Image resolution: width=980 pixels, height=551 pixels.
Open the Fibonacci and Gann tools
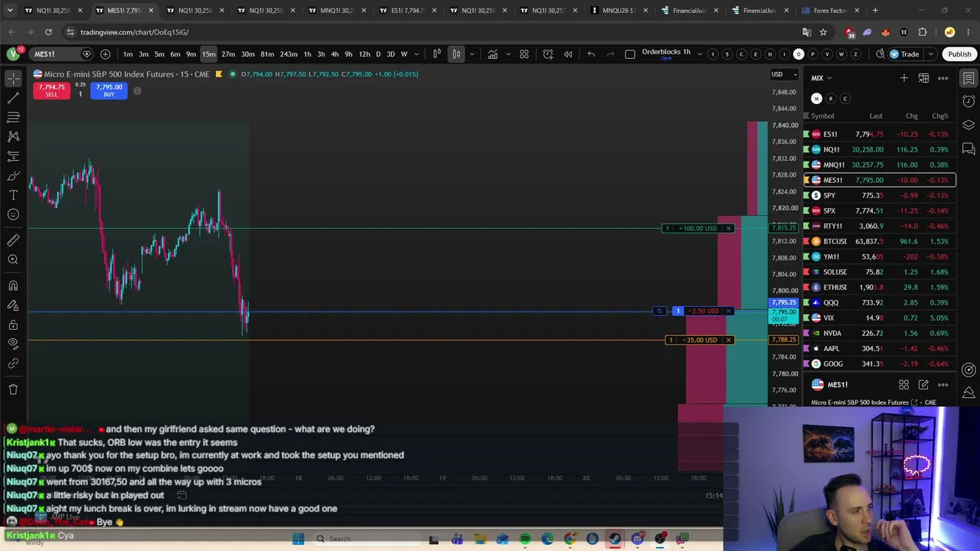pos(13,117)
